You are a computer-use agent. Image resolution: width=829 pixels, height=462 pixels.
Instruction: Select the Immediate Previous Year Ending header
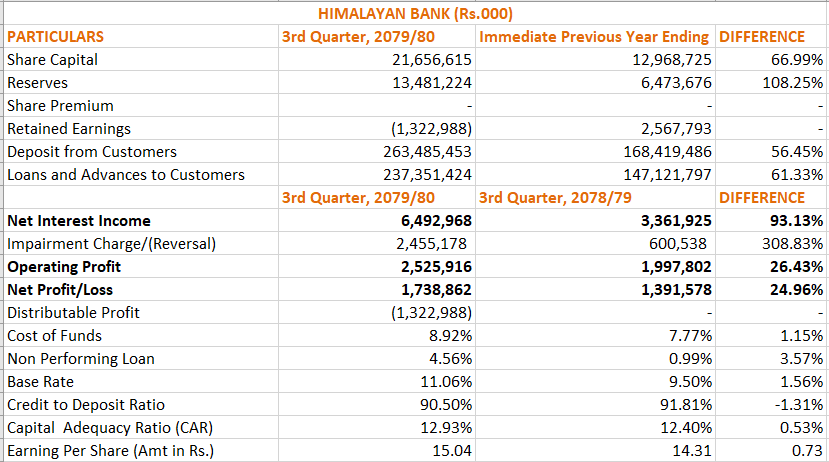point(595,36)
